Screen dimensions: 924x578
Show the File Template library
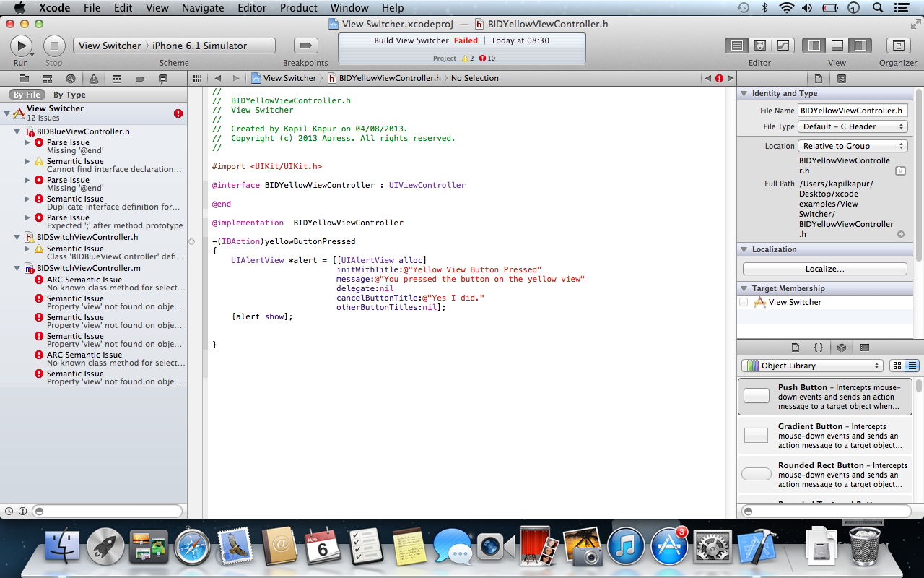[x=796, y=348]
